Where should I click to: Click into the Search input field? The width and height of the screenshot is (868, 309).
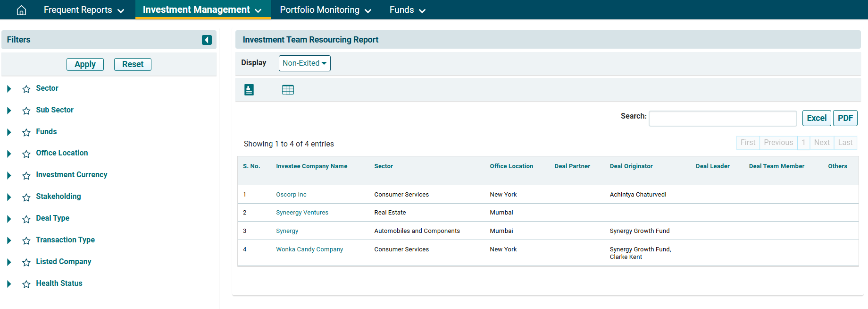(723, 118)
